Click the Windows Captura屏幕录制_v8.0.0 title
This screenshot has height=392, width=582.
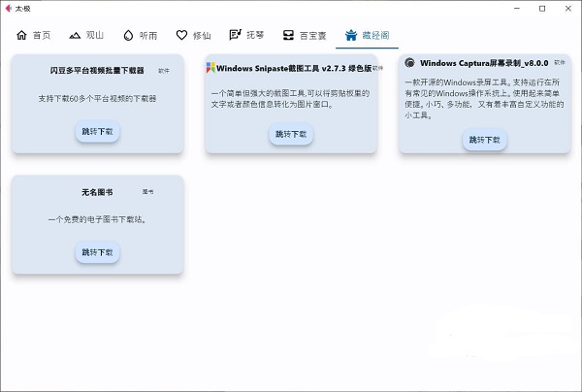pos(484,63)
